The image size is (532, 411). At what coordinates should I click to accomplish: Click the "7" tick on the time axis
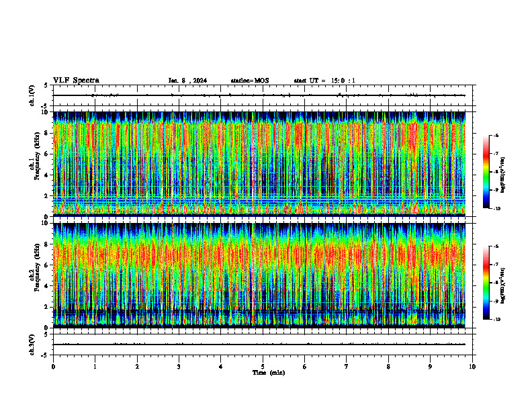point(347,367)
